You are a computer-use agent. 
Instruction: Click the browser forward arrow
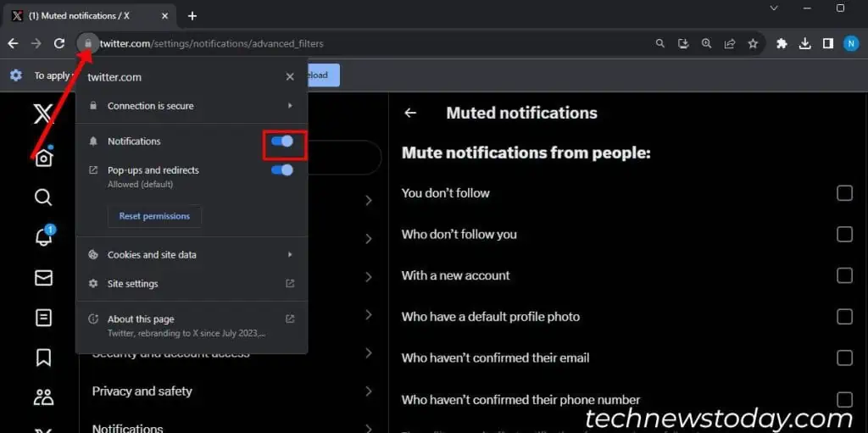[x=36, y=44]
